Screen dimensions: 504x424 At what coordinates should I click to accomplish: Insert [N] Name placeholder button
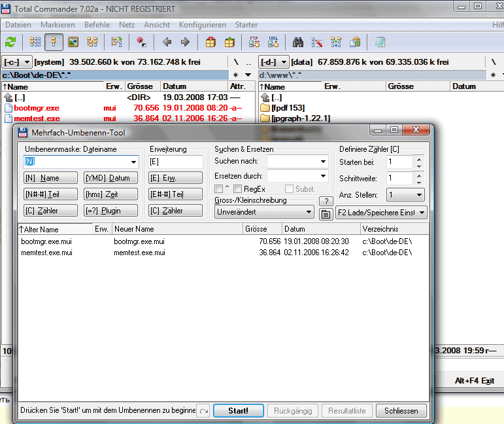point(50,178)
